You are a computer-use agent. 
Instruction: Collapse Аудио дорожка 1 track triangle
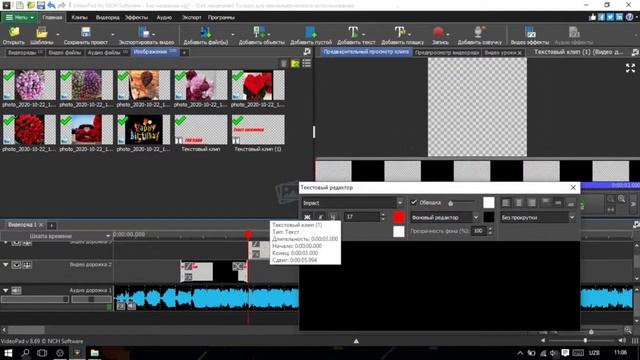tap(5, 291)
